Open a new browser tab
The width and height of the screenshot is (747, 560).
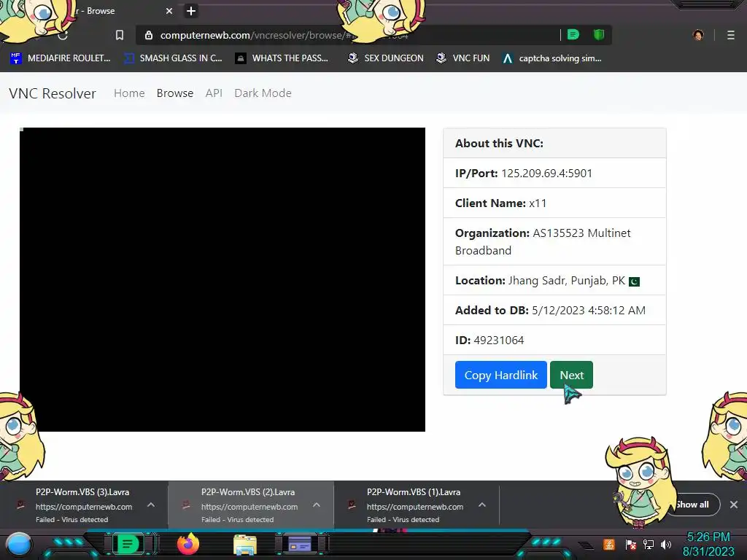coord(191,11)
